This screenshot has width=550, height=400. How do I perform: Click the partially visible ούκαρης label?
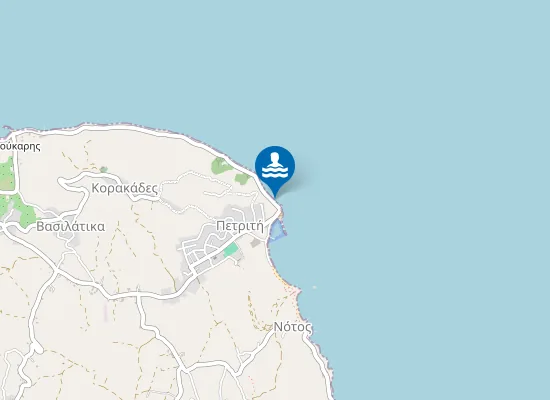(x=20, y=146)
